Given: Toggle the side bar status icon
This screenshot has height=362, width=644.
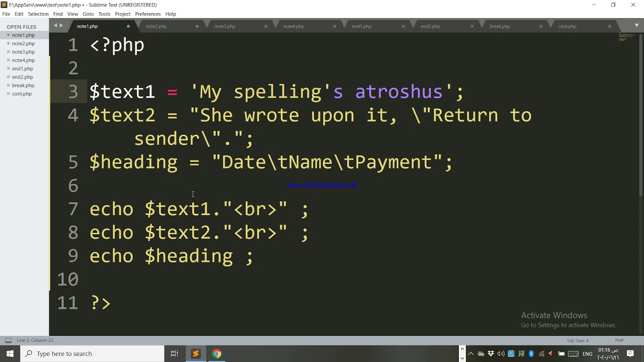Looking at the screenshot, I should 8,340.
